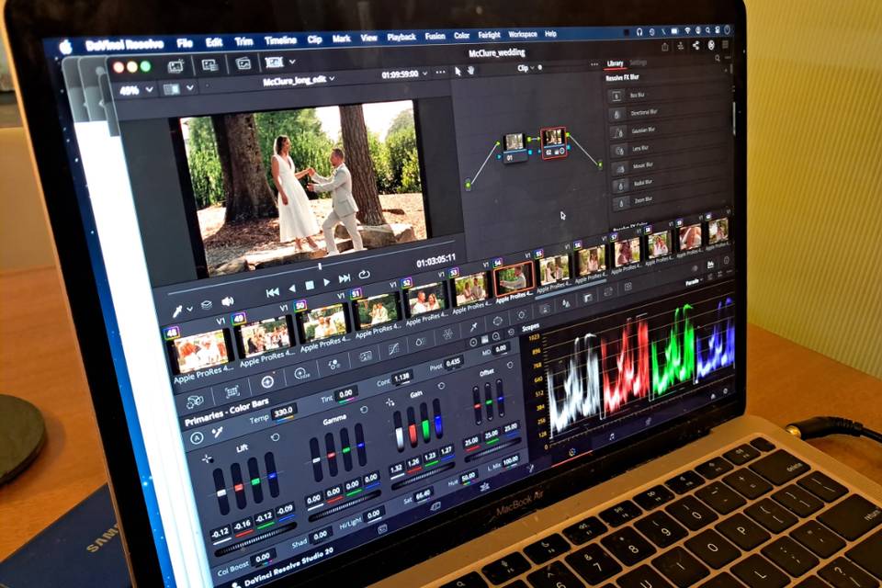The width and height of the screenshot is (882, 588).
Task: Open the Timeline menu
Action: point(280,40)
